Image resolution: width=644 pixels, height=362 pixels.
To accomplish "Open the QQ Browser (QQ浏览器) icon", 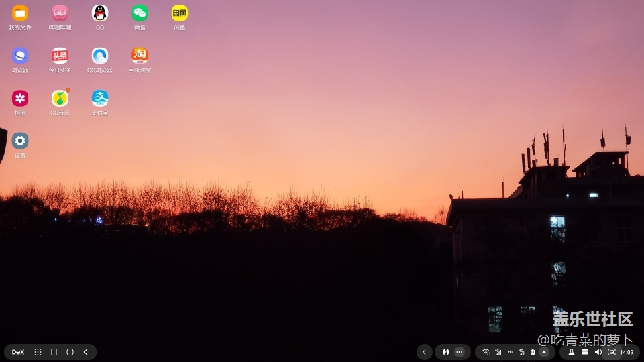I will (x=100, y=56).
